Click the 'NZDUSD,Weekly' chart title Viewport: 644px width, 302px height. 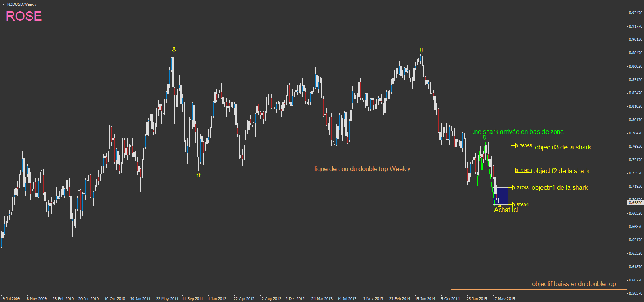coord(22,4)
